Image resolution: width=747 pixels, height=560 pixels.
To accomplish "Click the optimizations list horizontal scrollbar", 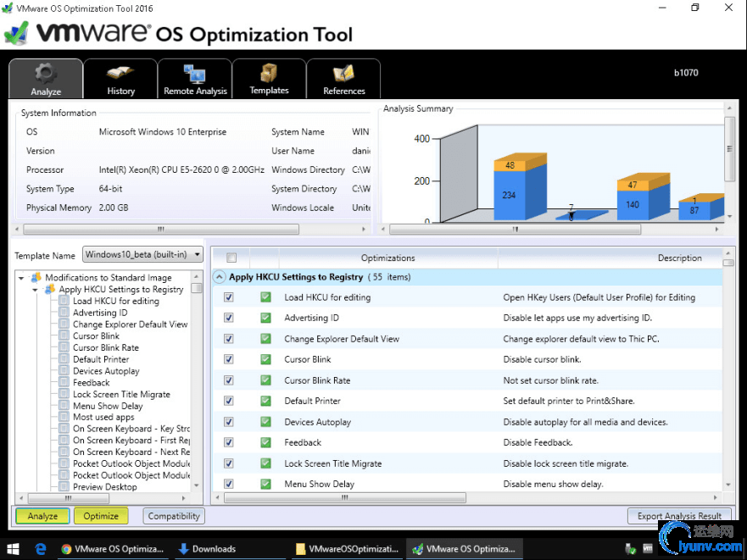I will [344, 497].
